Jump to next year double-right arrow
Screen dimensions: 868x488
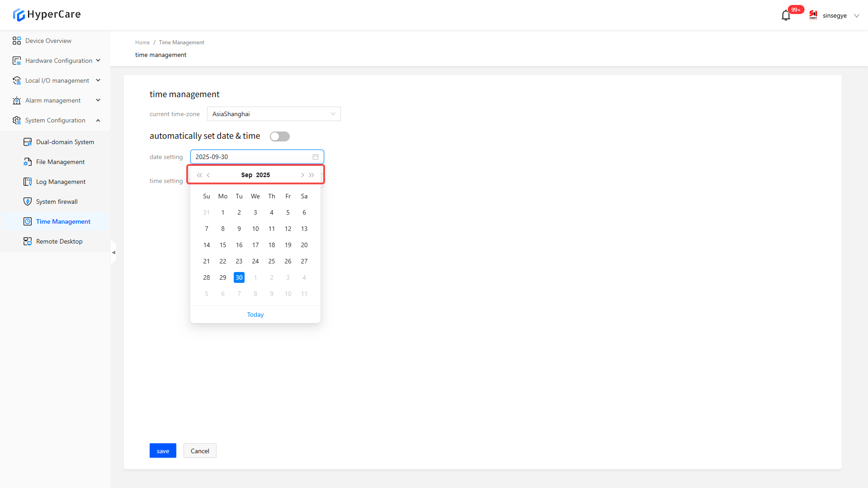point(311,175)
